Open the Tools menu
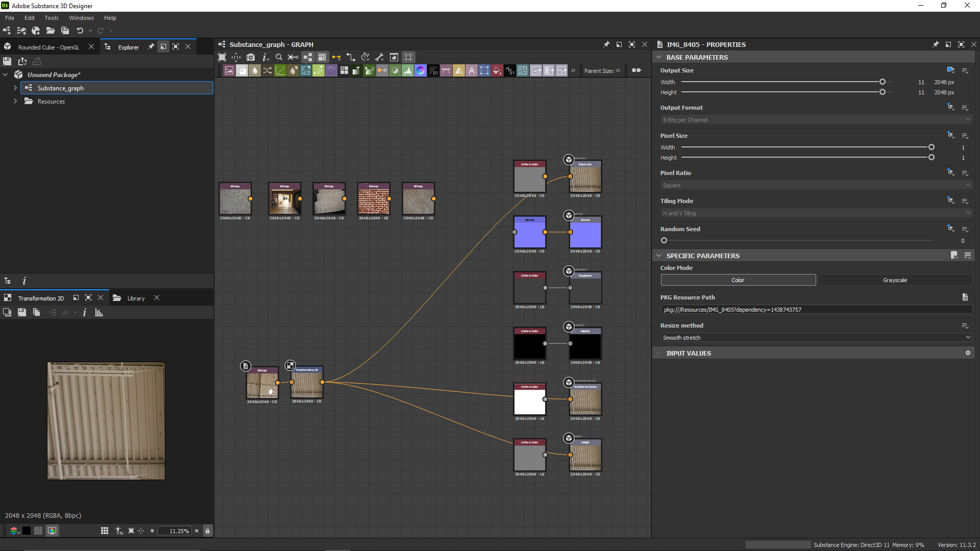Image resolution: width=980 pixels, height=551 pixels. 51,17
